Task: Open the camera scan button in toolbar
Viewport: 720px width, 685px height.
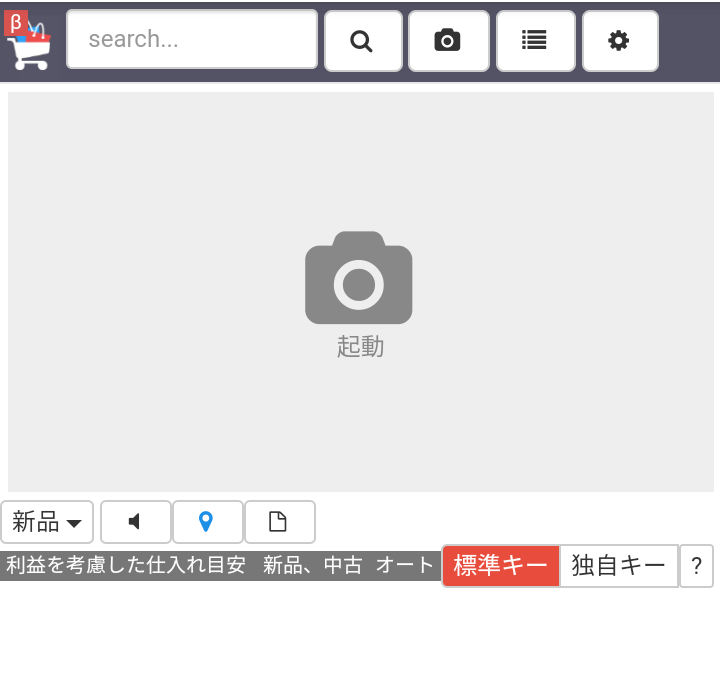Action: click(449, 41)
